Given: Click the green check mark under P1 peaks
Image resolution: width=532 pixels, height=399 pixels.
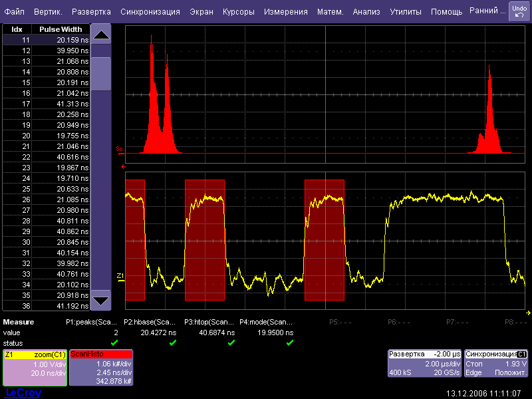Looking at the screenshot, I should tap(114, 342).
